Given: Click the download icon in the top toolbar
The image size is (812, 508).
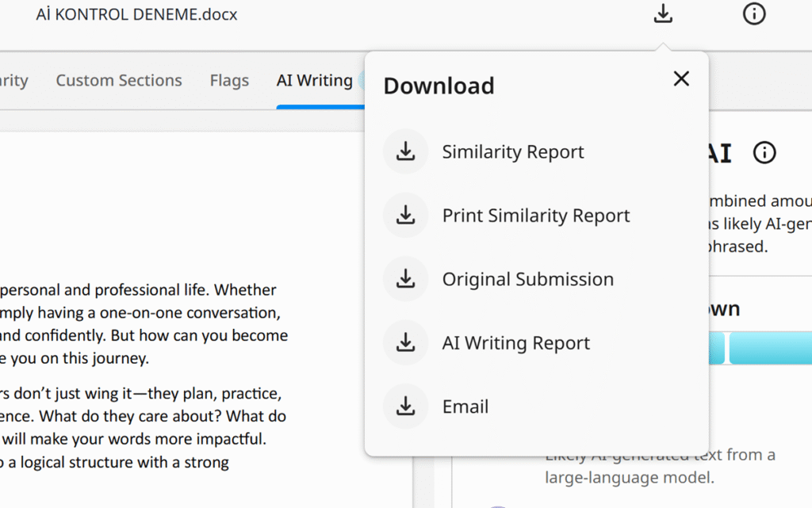Looking at the screenshot, I should (663, 14).
